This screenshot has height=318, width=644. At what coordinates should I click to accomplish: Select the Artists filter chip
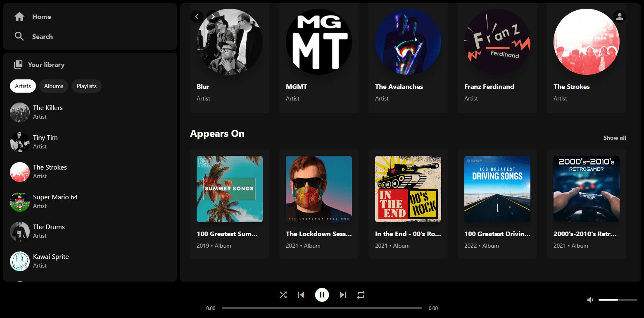(x=23, y=86)
